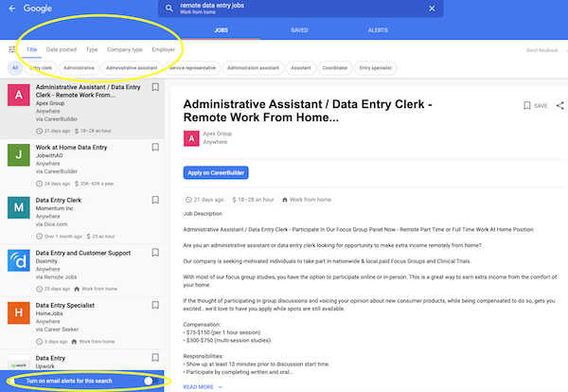Bookmark Data Entry and Customer Support job

[155, 253]
